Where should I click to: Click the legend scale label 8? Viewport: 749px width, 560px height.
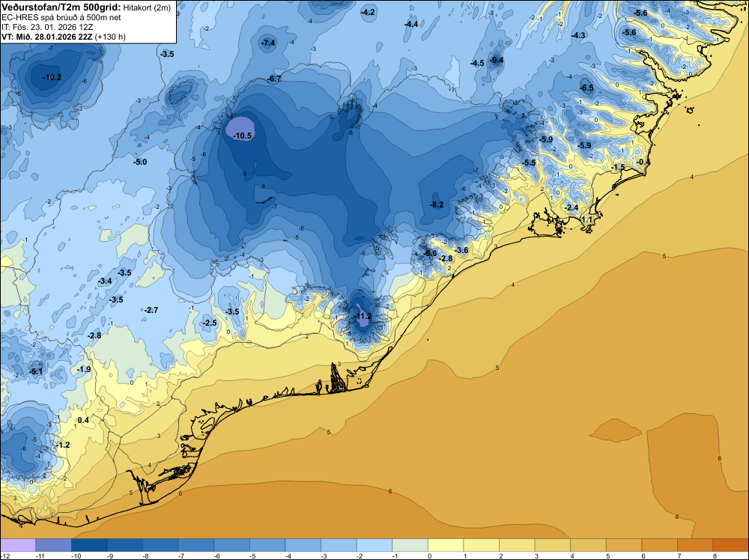(x=714, y=556)
